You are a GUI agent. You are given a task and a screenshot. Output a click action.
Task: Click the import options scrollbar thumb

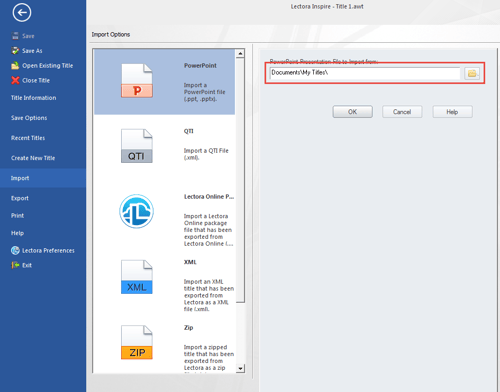coord(240,180)
